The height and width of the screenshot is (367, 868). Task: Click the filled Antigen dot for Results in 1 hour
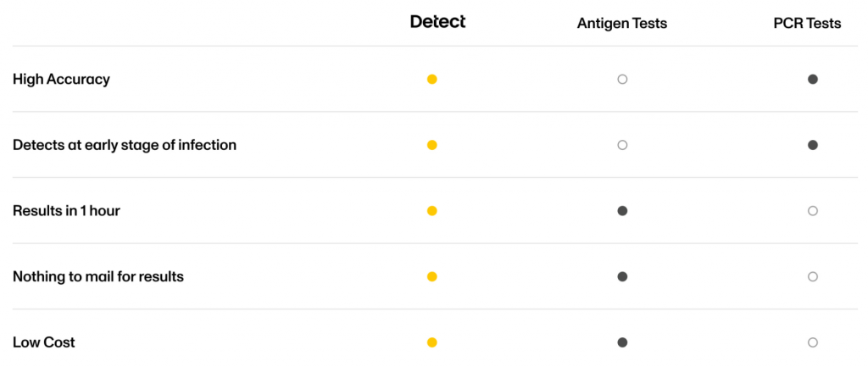(622, 211)
